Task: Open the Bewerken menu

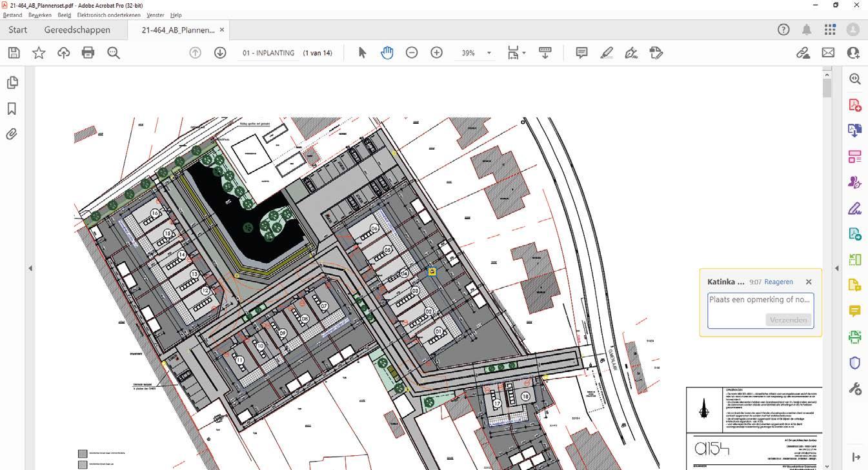Action: pos(40,15)
